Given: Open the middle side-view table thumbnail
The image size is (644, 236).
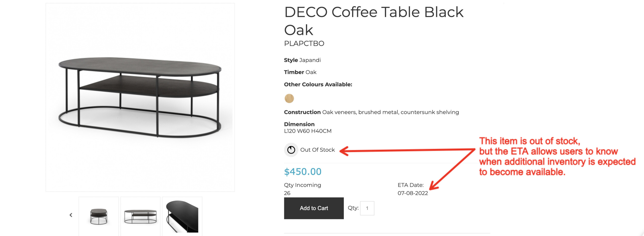Looking at the screenshot, I should [140, 216].
